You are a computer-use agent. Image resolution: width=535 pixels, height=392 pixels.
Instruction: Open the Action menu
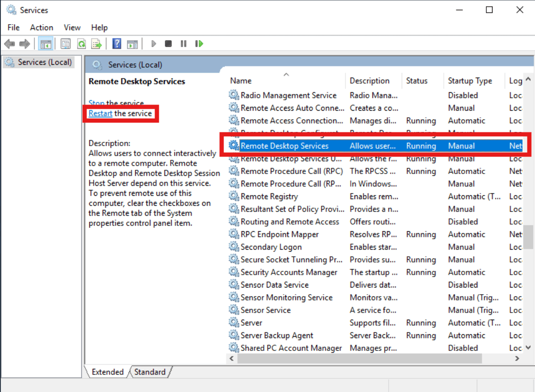click(41, 27)
